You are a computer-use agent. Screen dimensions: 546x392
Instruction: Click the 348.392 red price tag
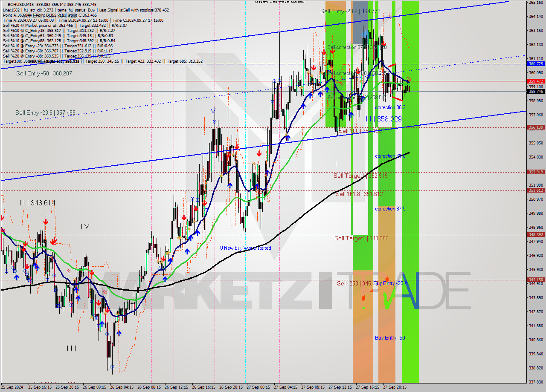[x=536, y=234]
